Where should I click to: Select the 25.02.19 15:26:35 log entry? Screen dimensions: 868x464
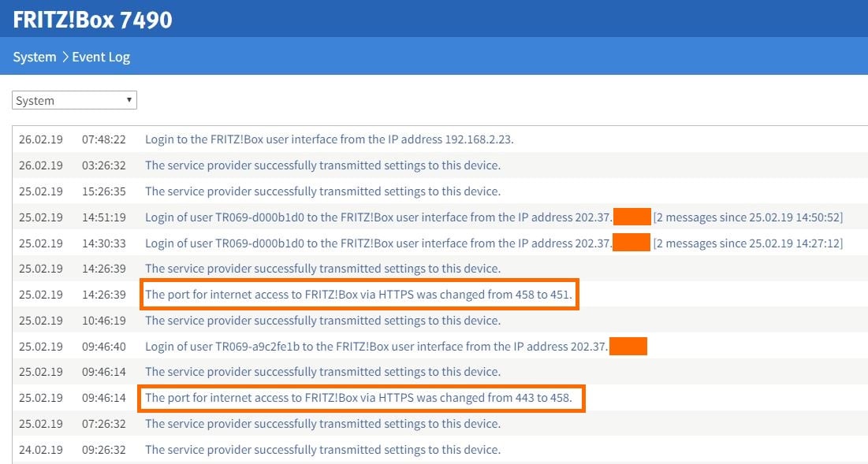pos(440,191)
